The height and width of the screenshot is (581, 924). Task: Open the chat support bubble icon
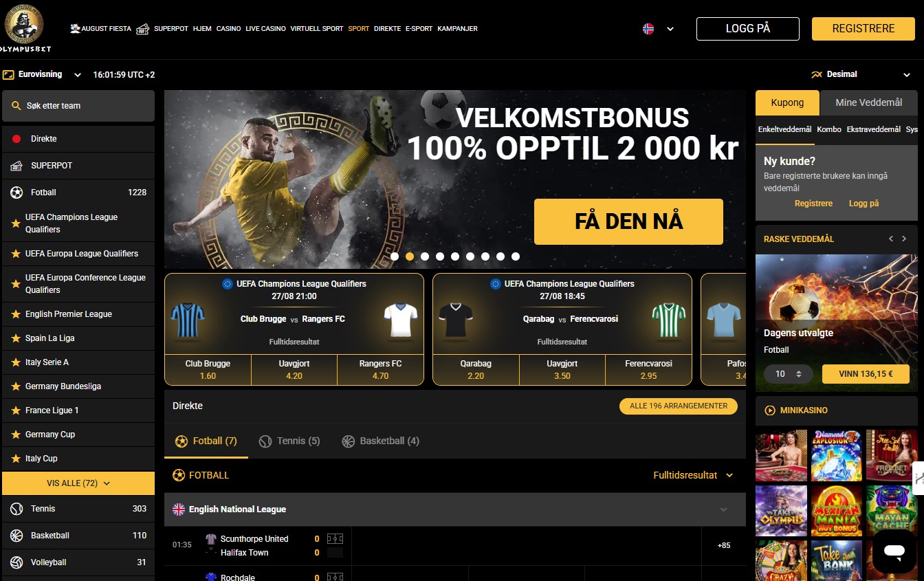(894, 551)
